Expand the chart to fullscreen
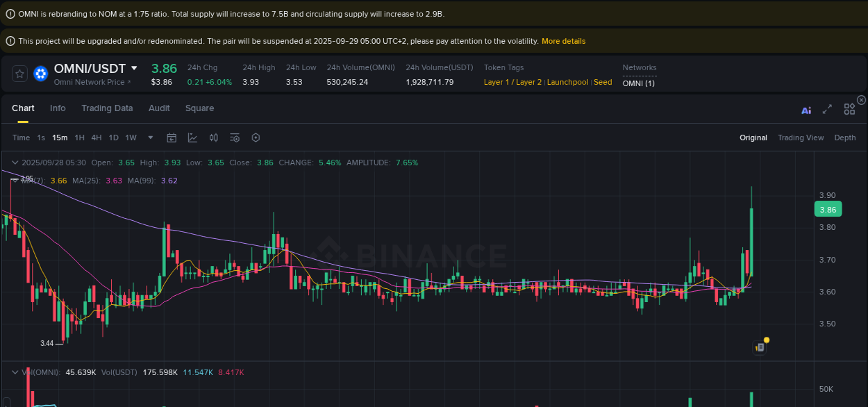 coord(827,109)
